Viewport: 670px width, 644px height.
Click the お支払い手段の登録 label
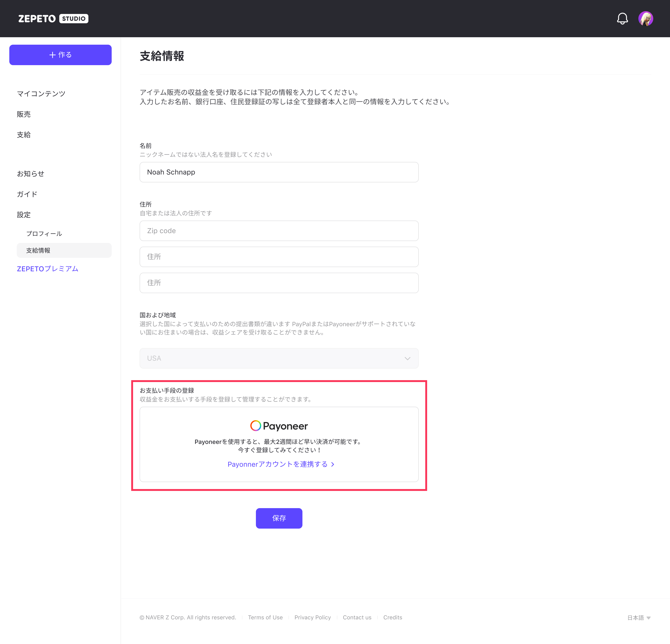[167, 390]
